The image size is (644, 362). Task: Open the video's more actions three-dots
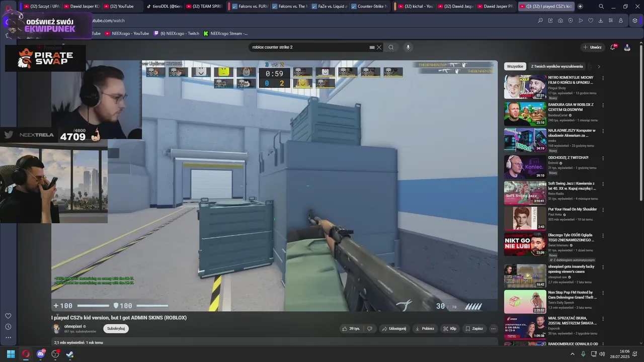click(493, 329)
